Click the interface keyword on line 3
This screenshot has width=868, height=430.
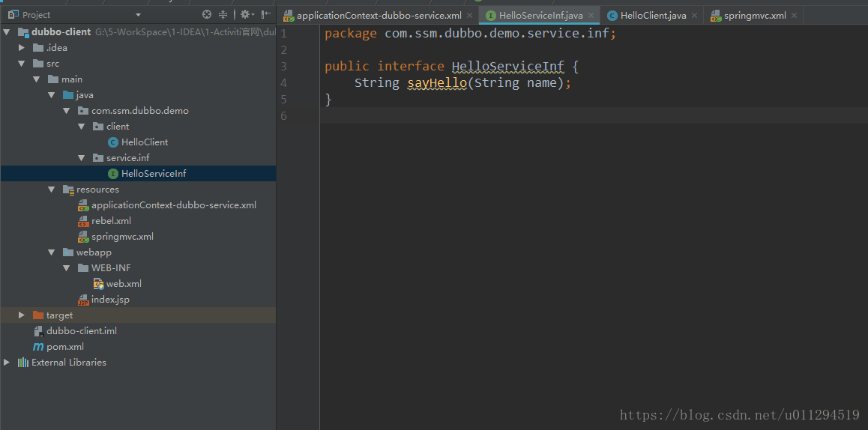411,67
